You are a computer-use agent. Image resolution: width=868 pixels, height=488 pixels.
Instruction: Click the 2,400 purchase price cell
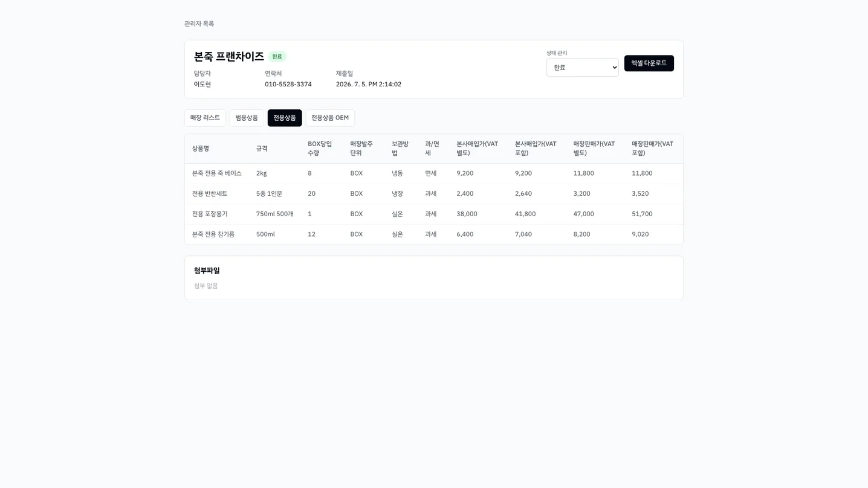point(465,194)
